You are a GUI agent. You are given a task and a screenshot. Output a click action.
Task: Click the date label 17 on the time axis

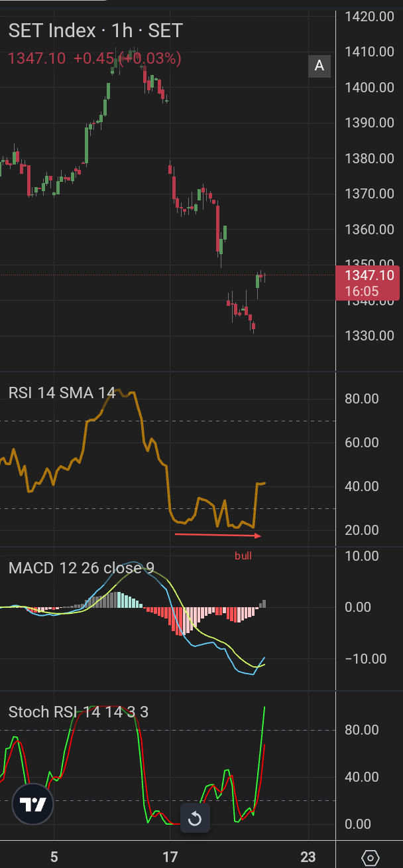(x=170, y=857)
